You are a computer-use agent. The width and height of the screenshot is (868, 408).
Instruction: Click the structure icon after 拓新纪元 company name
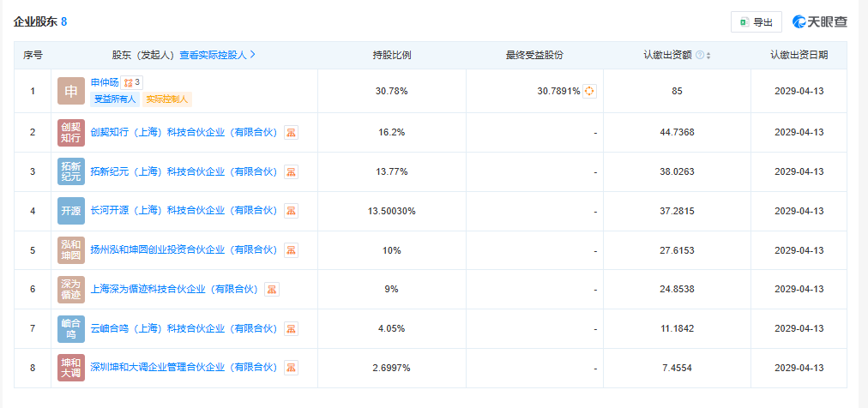291,172
